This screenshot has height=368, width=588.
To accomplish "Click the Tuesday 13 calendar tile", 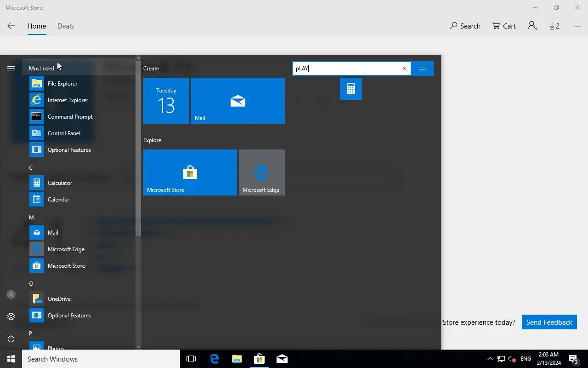I will pos(166,101).
